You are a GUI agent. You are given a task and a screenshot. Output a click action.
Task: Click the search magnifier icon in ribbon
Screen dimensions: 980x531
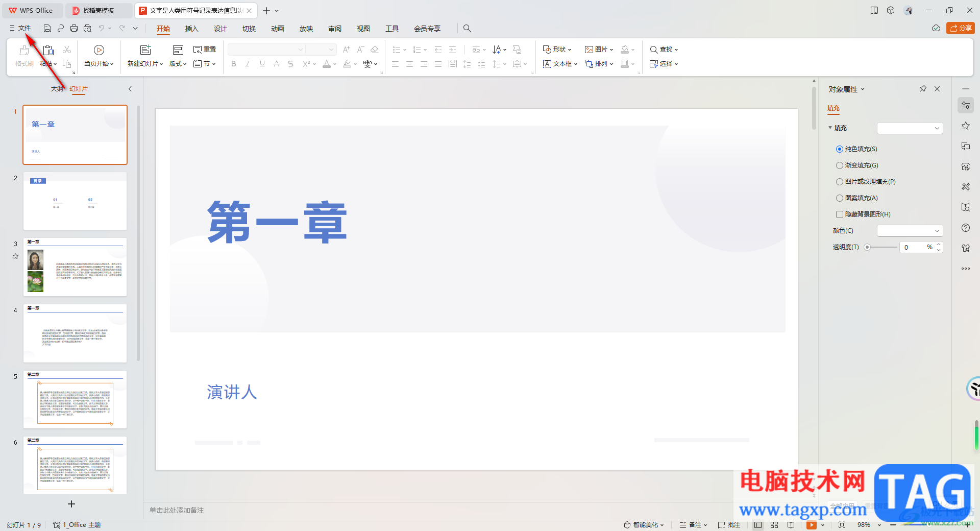click(x=467, y=29)
